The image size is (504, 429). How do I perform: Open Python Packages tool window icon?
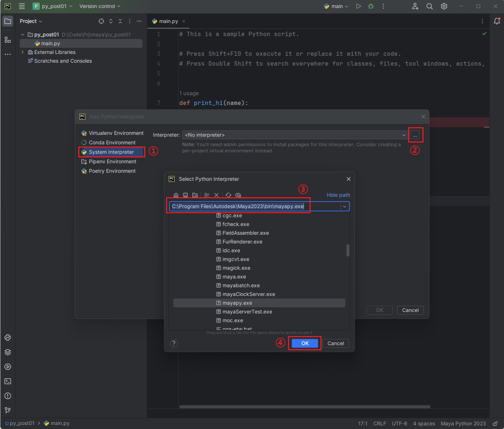coord(8,352)
